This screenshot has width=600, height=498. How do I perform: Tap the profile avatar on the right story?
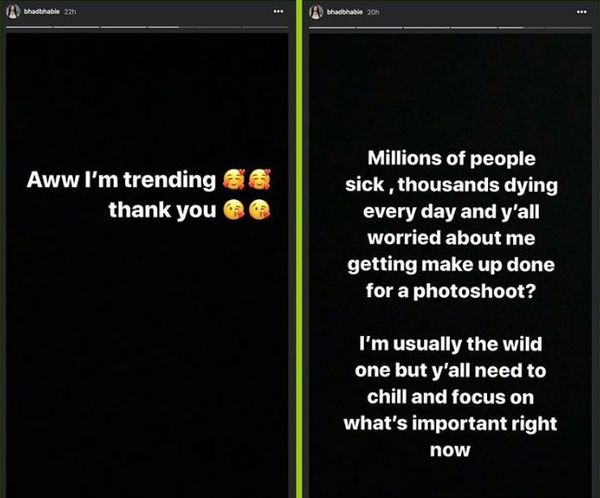(x=316, y=12)
